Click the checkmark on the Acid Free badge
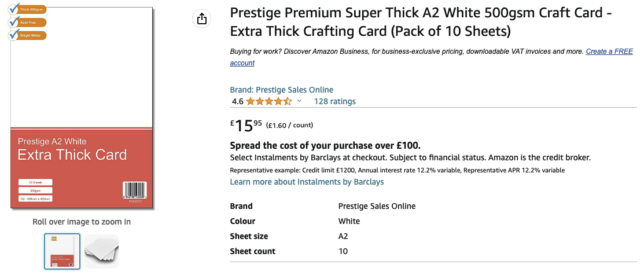 pyautogui.click(x=14, y=23)
